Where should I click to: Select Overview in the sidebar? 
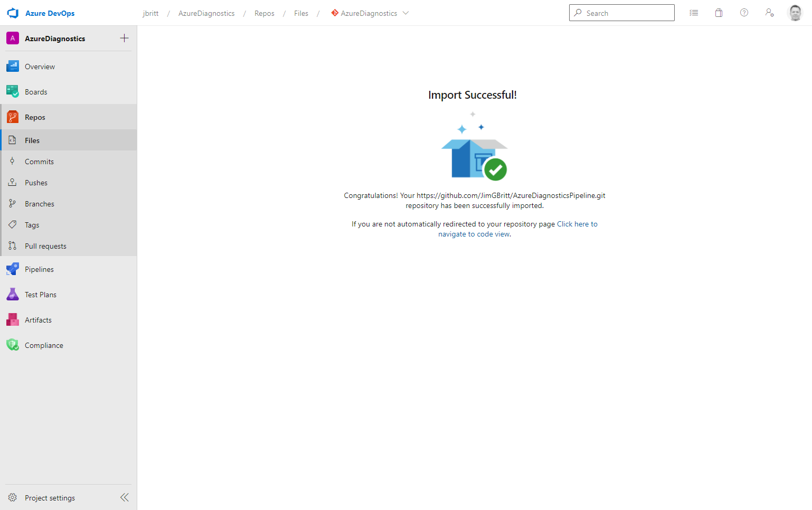click(x=40, y=67)
